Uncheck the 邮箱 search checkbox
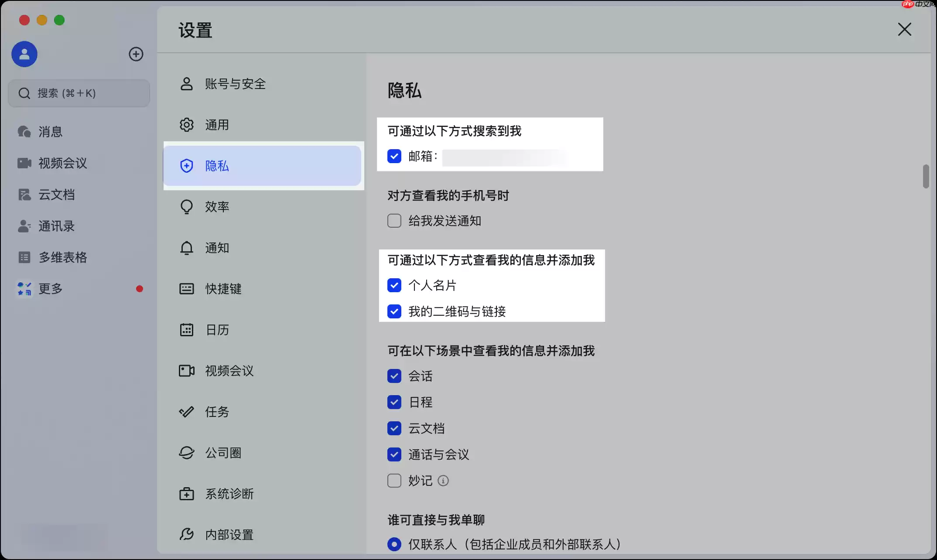This screenshot has width=937, height=560. pyautogui.click(x=394, y=156)
